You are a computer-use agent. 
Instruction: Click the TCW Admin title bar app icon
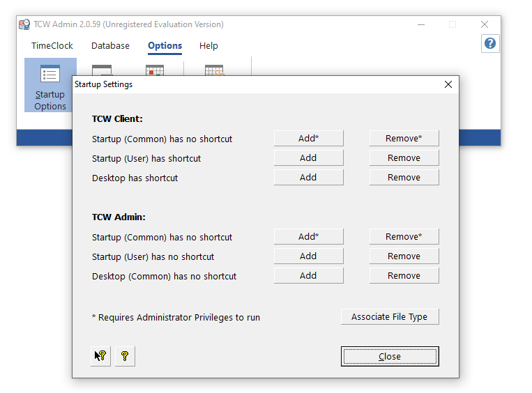pyautogui.click(x=25, y=24)
